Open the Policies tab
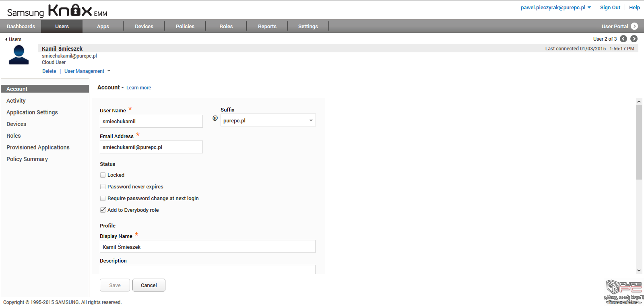This screenshot has height=306, width=644. point(185,27)
